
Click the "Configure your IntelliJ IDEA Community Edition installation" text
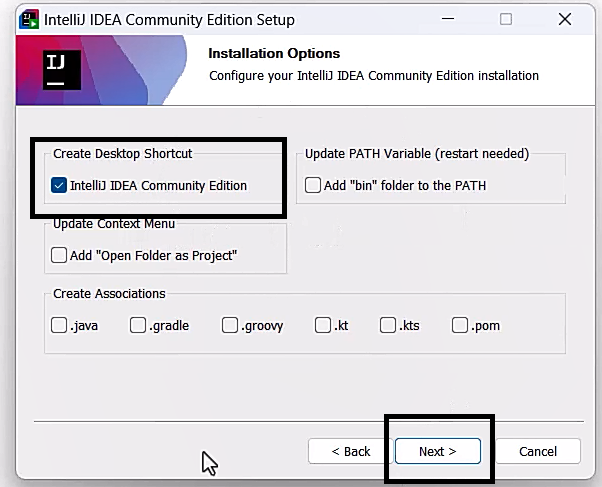point(374,76)
